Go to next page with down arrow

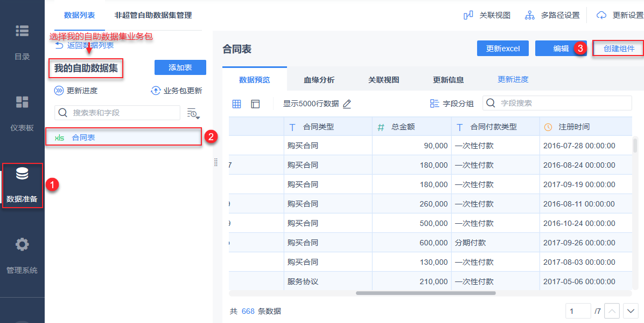pos(631,311)
